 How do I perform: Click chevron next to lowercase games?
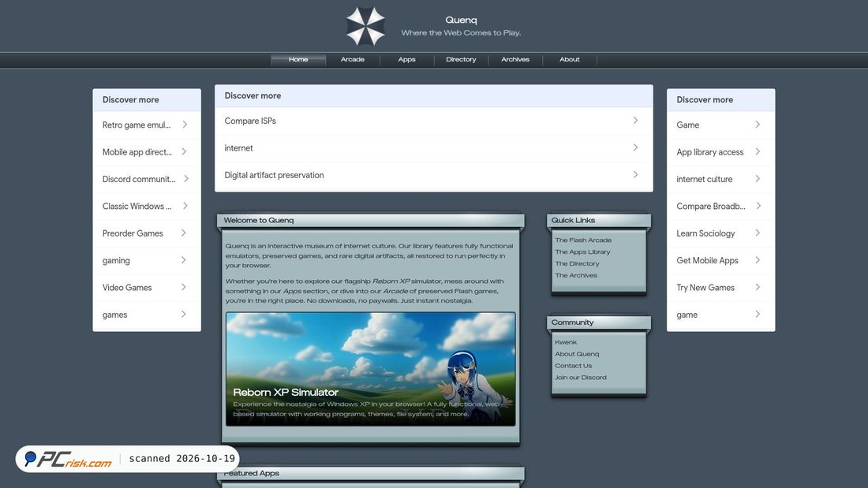pos(183,315)
